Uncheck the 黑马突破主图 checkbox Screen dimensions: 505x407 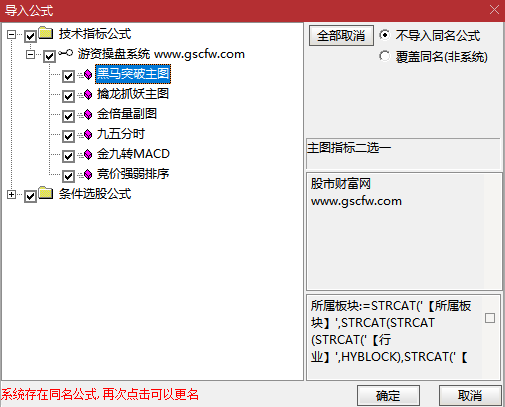pyautogui.click(x=68, y=76)
